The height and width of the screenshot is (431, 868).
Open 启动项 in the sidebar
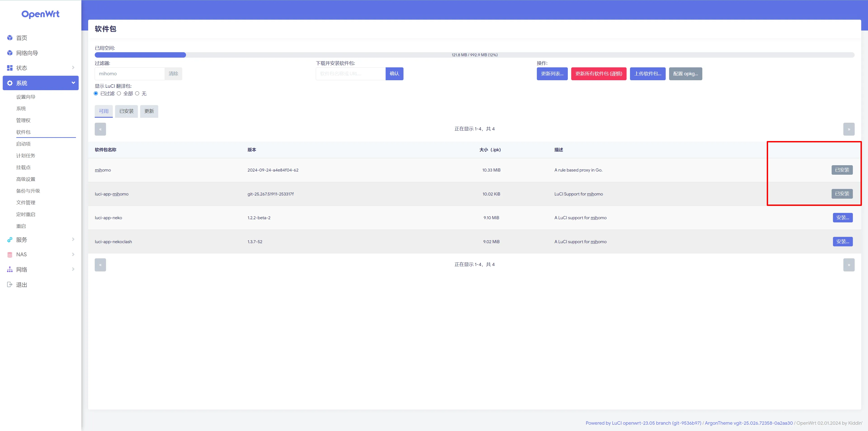23,144
